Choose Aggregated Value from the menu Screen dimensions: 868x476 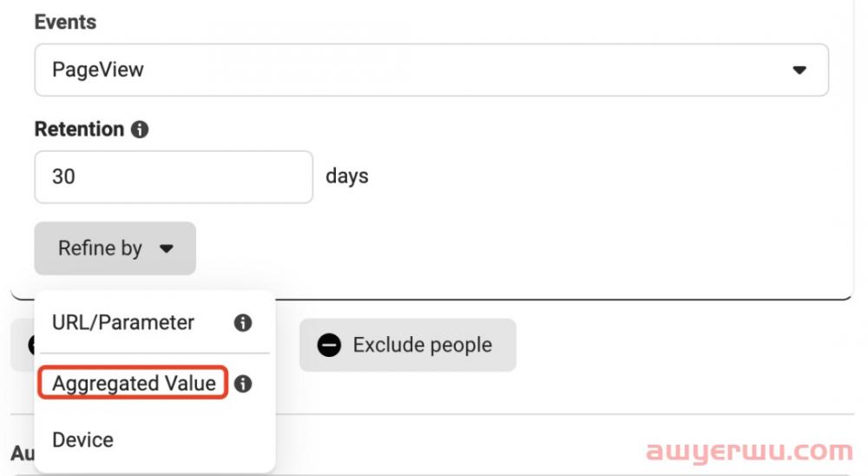point(134,383)
